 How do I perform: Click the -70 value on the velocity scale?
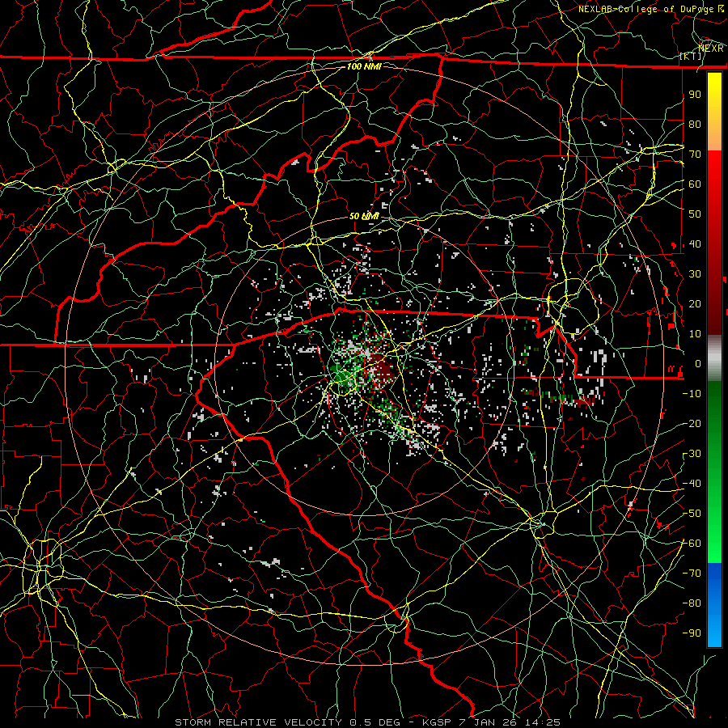692,574
